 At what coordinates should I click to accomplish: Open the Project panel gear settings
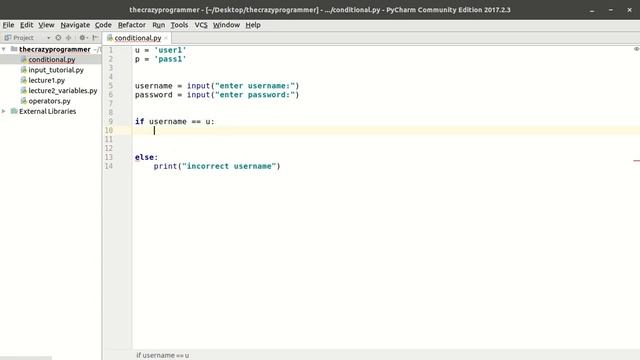83,38
